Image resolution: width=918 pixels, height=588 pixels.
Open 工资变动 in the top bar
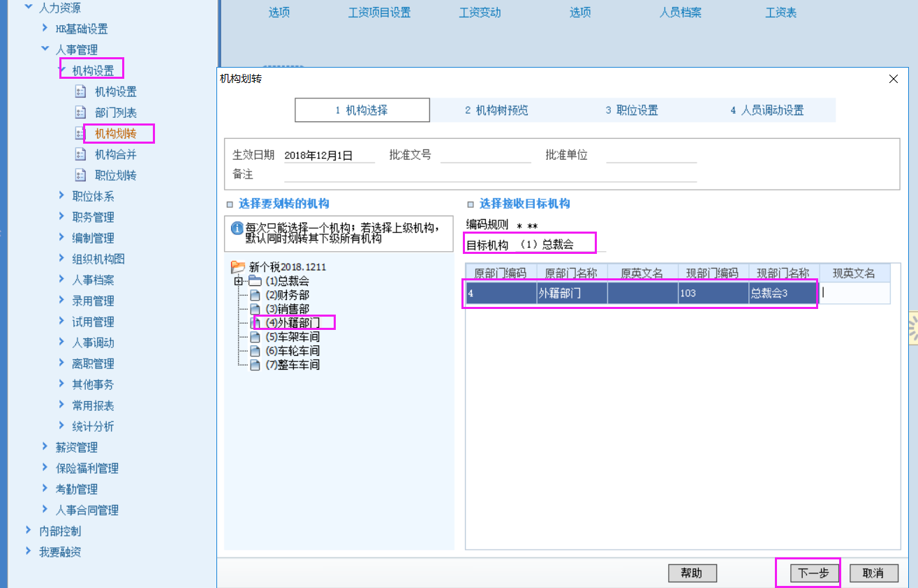[480, 13]
